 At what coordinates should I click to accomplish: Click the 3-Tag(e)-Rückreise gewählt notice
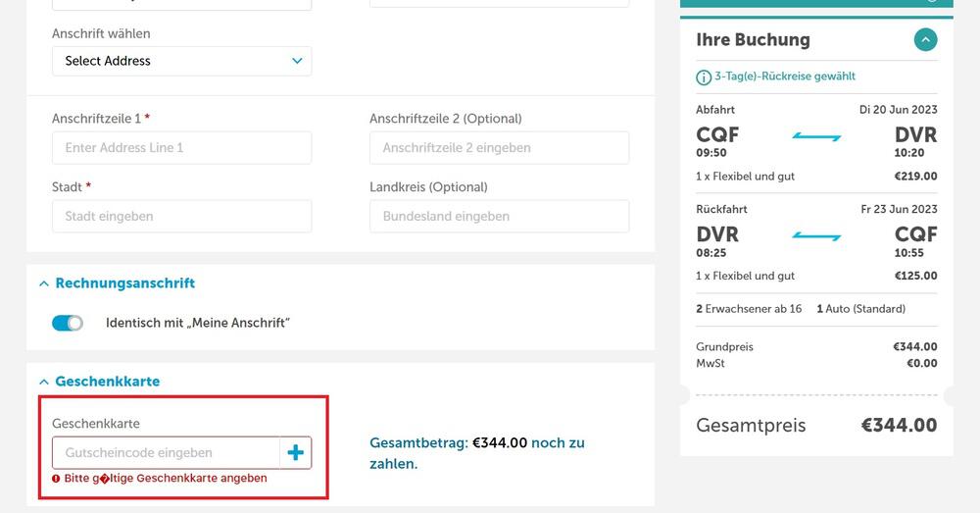[x=785, y=77]
